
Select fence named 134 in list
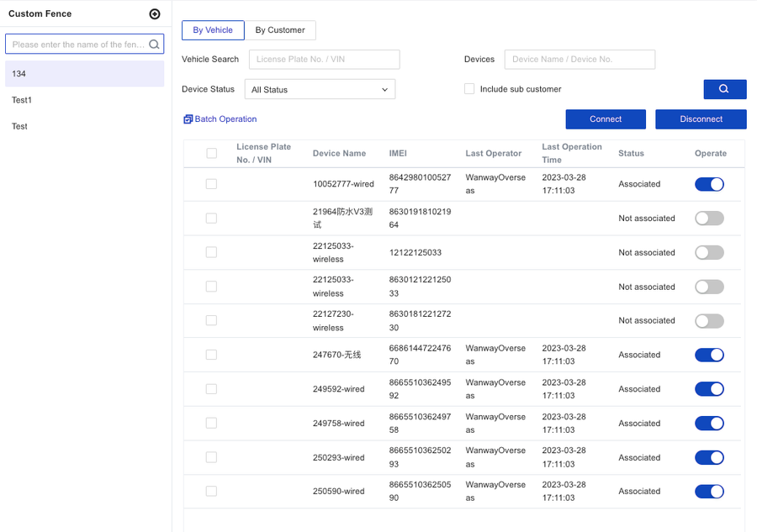coord(84,74)
